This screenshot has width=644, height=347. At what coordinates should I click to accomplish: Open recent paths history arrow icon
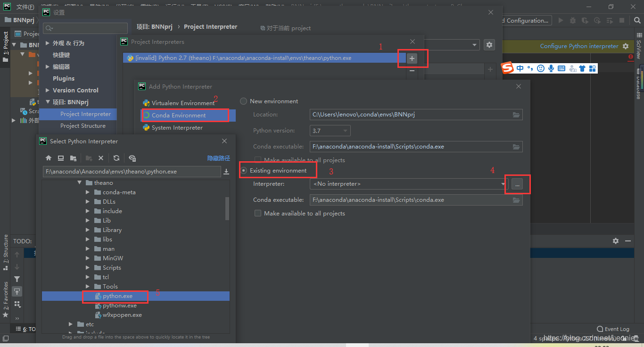click(226, 172)
